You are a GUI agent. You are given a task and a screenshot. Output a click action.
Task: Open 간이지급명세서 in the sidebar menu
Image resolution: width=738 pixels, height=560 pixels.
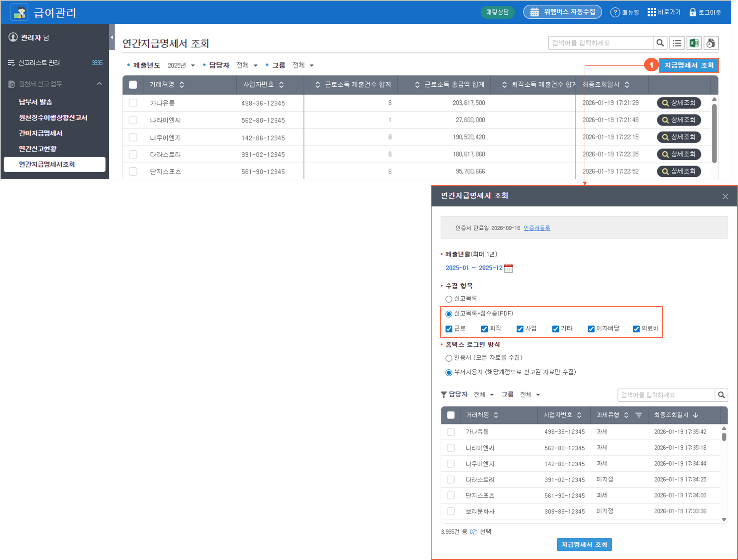[x=41, y=133]
